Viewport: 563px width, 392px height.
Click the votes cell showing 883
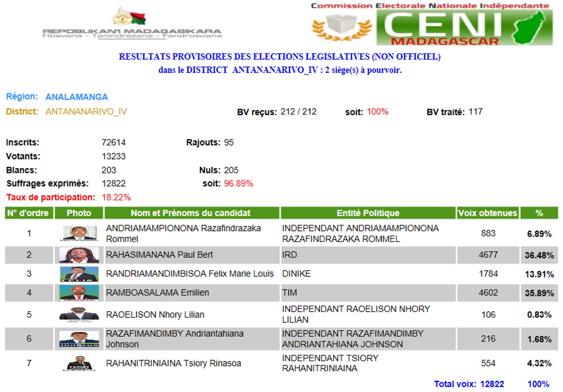(x=488, y=233)
